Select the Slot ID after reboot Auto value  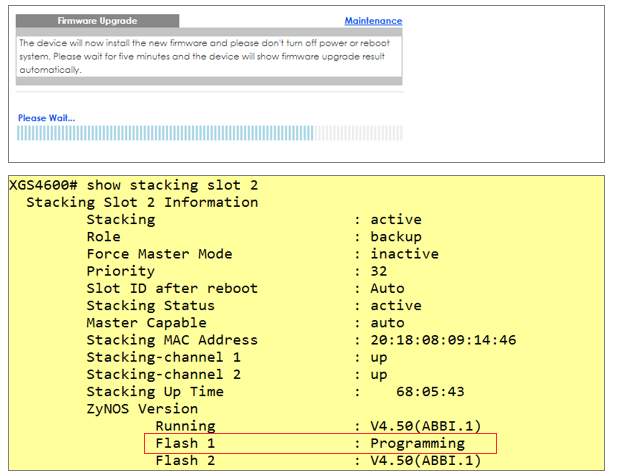[387, 288]
